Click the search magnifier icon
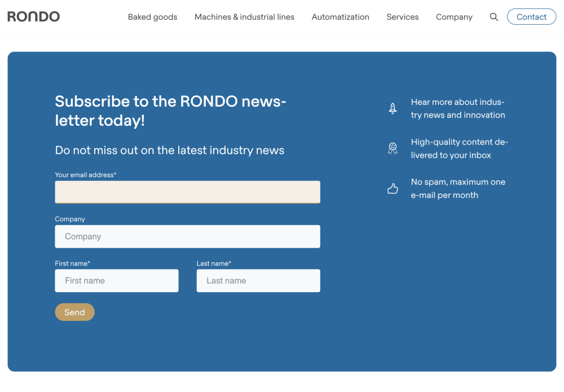 [x=494, y=16]
